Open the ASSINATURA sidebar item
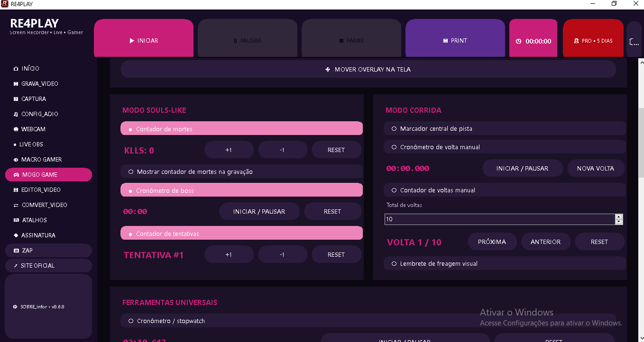644x342 pixels. pos(48,235)
